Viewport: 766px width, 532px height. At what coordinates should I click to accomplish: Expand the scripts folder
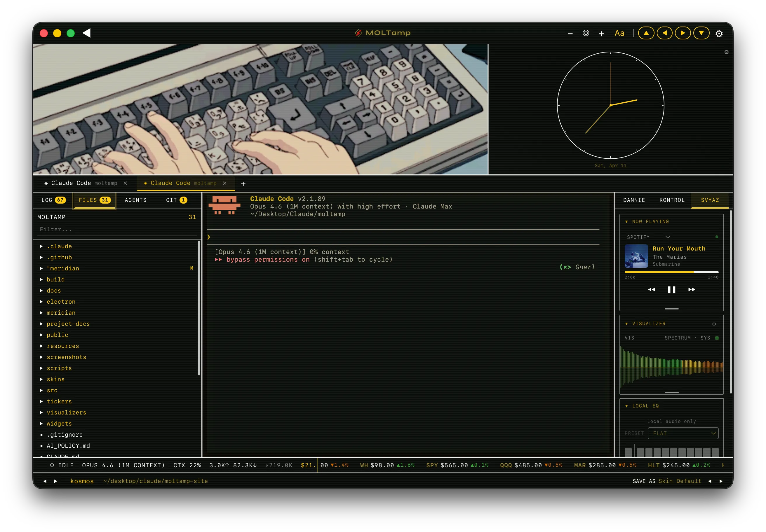click(x=117, y=368)
